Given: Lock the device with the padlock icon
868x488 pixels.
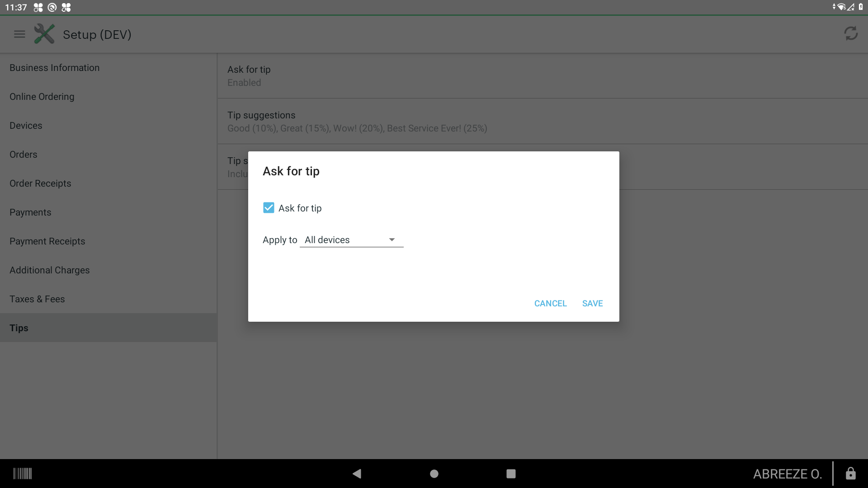Looking at the screenshot, I should [851, 474].
